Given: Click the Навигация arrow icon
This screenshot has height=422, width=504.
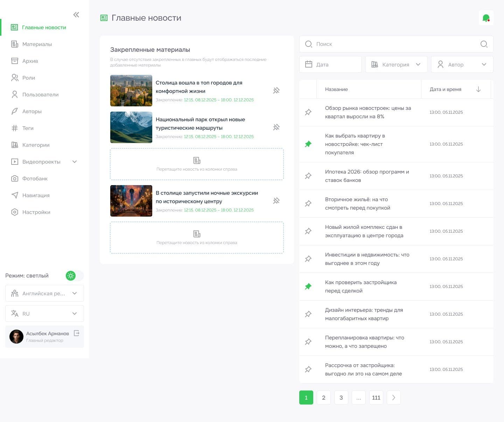Looking at the screenshot, I should pyautogui.click(x=15, y=195).
